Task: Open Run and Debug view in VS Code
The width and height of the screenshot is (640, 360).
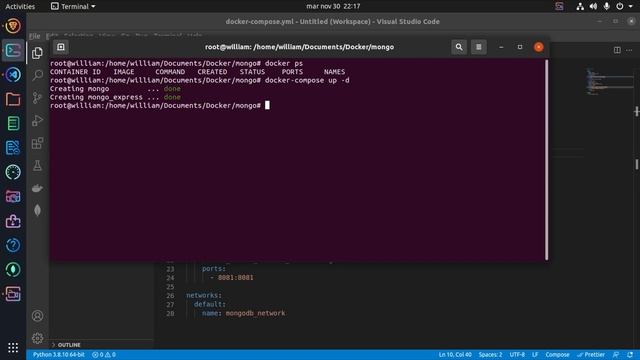Action: [38, 120]
